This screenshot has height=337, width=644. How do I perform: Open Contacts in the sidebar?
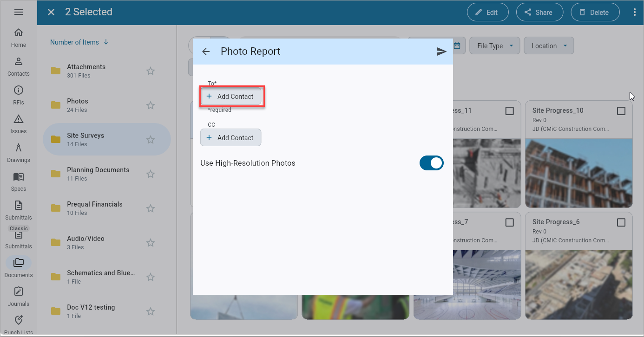[19, 67]
